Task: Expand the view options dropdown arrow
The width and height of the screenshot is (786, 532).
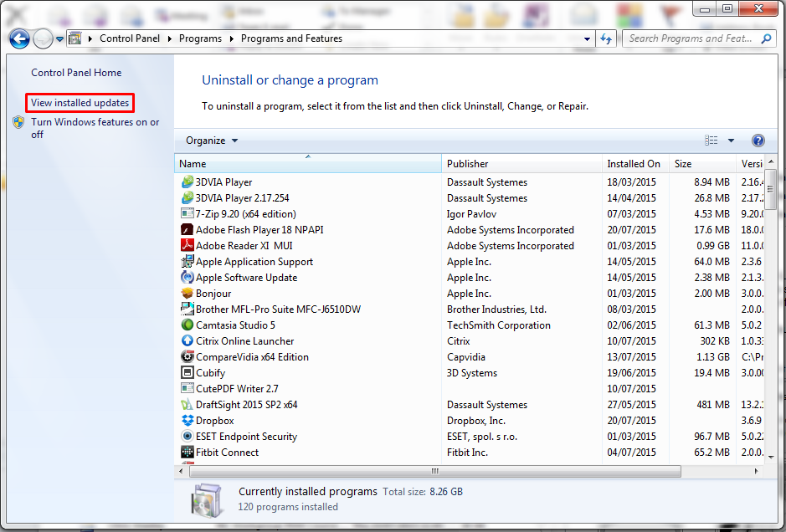Action: 731,141
